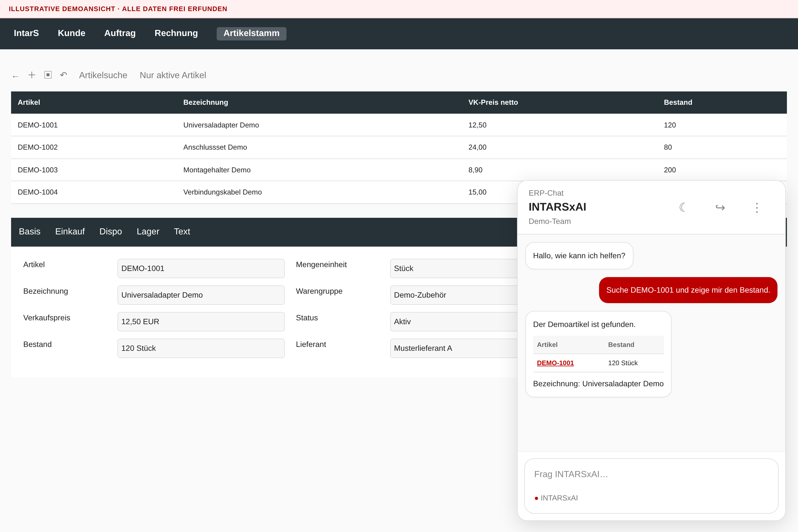Click the undo arrow toolbar icon
The width and height of the screenshot is (798, 532).
pos(63,75)
